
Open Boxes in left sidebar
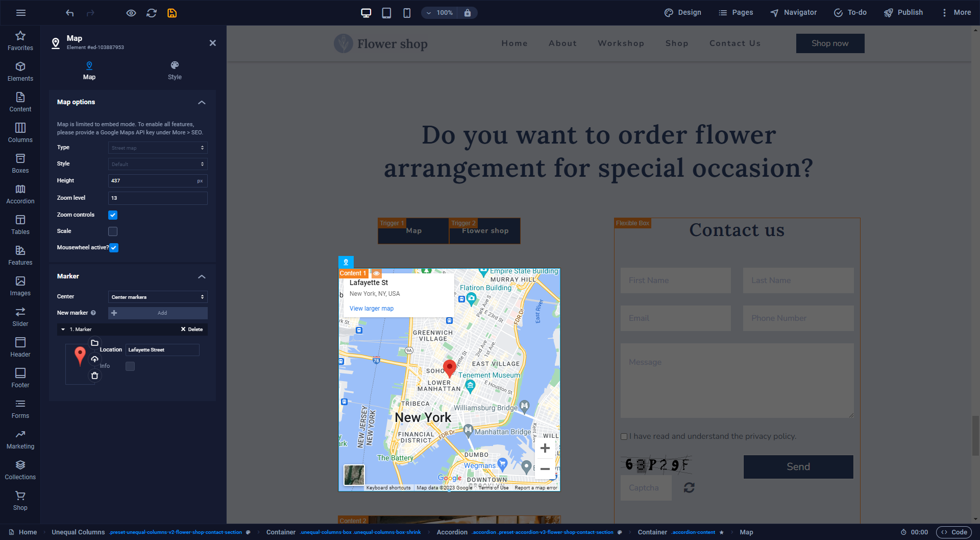20,163
